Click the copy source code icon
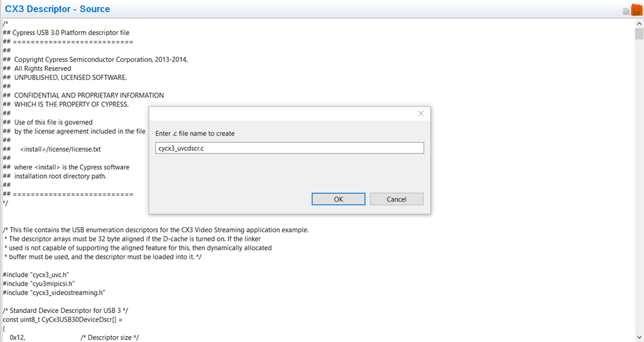644x342 pixels. (626, 10)
